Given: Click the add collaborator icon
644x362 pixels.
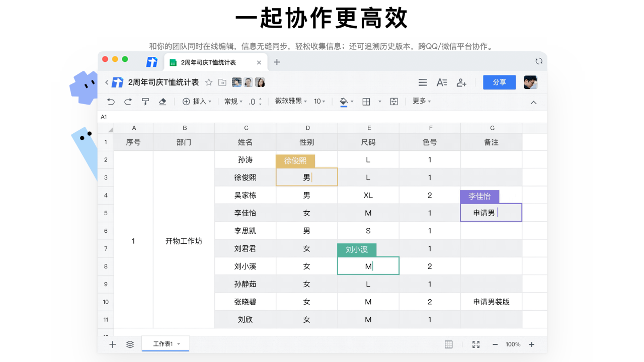Looking at the screenshot, I should pos(461,82).
